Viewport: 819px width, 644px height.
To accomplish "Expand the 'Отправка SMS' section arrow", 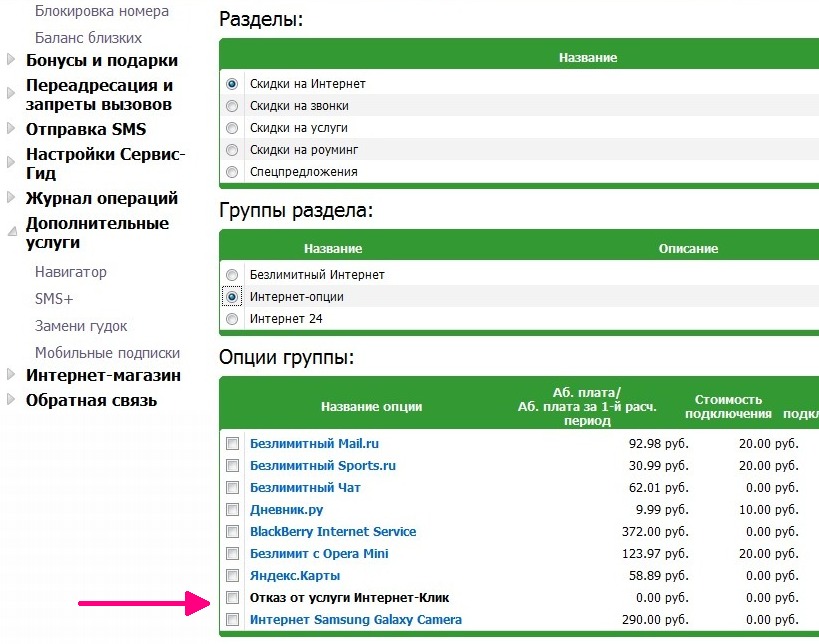I will pyautogui.click(x=10, y=128).
